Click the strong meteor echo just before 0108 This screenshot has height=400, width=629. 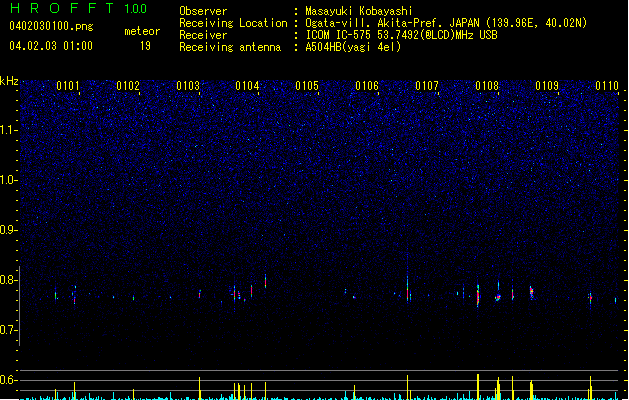pos(478,294)
